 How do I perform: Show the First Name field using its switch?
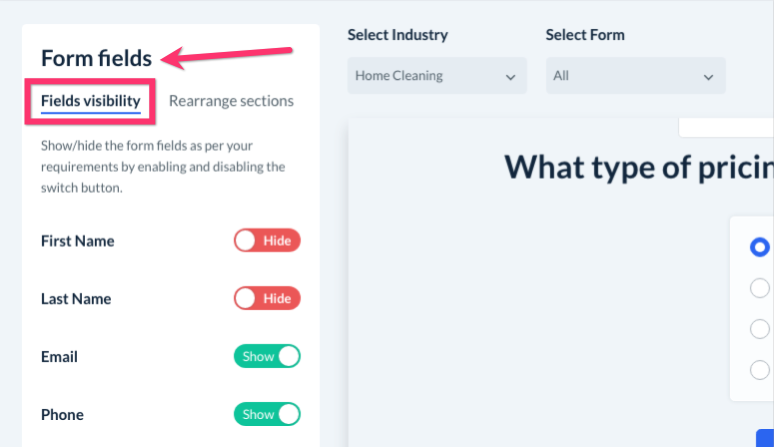[267, 241]
